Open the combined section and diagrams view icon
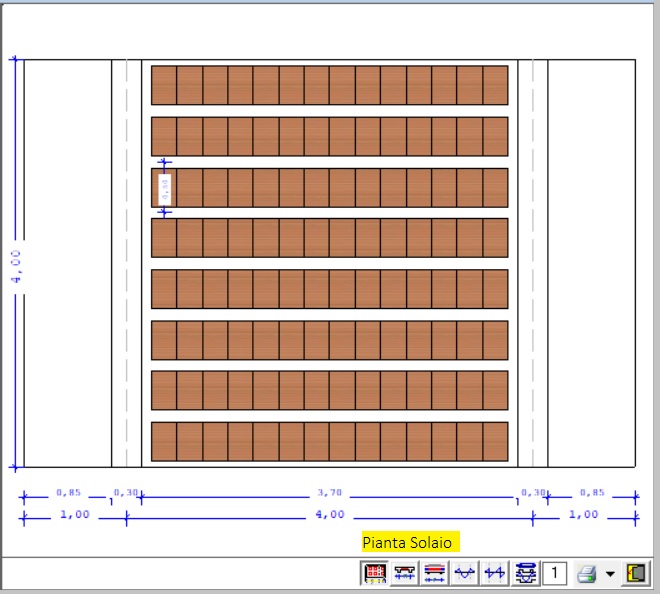The width and height of the screenshot is (660, 594). pyautogui.click(x=525, y=573)
